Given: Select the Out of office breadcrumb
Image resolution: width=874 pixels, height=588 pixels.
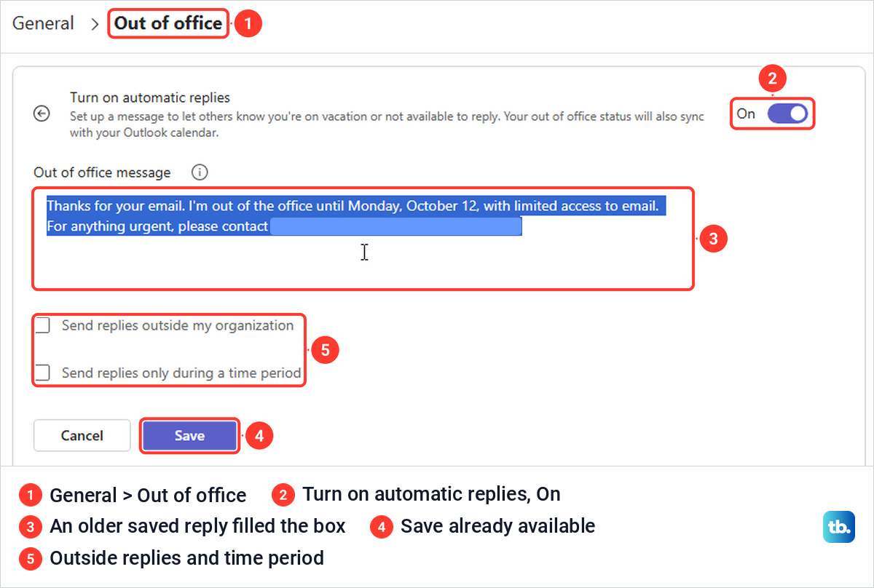Looking at the screenshot, I should click(x=168, y=23).
